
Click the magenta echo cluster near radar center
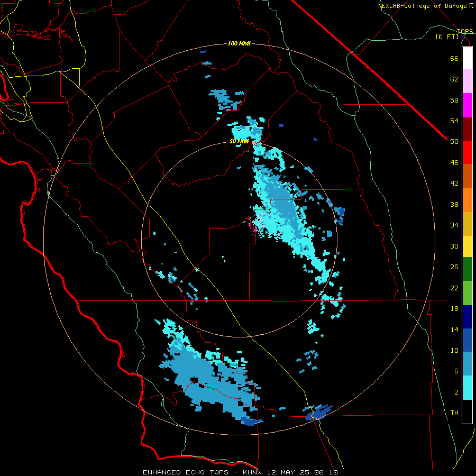(x=254, y=230)
